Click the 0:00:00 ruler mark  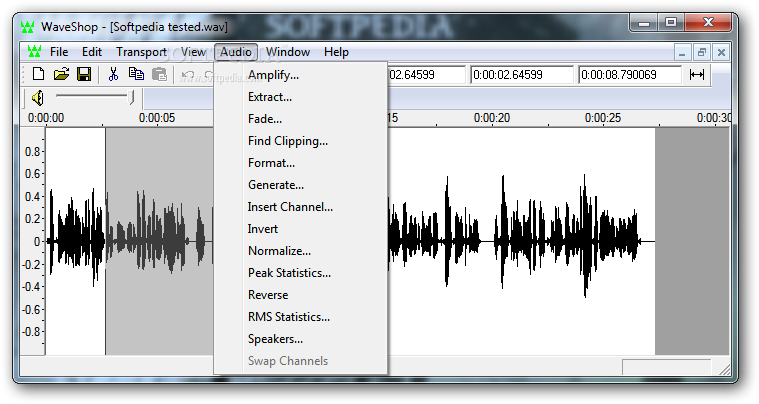tap(46, 118)
